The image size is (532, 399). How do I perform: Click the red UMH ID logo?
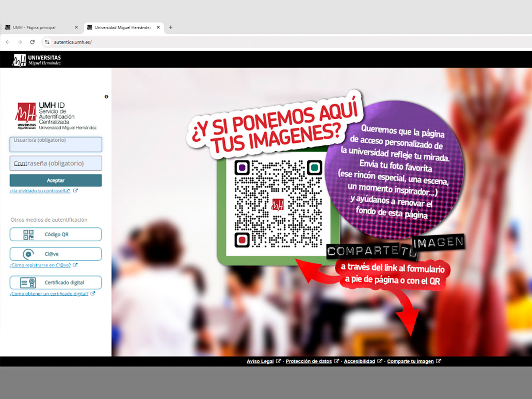(x=27, y=116)
